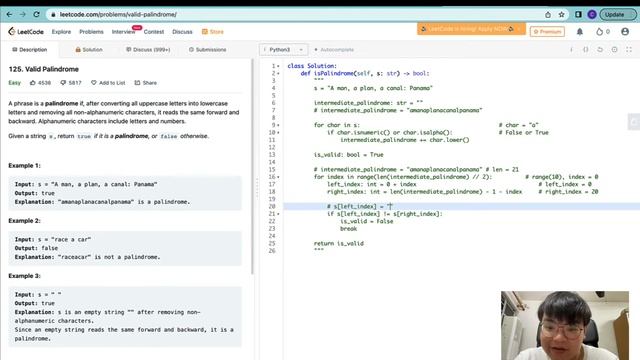Open notifications bell
The image size is (640, 360).
pyautogui.click(x=580, y=31)
